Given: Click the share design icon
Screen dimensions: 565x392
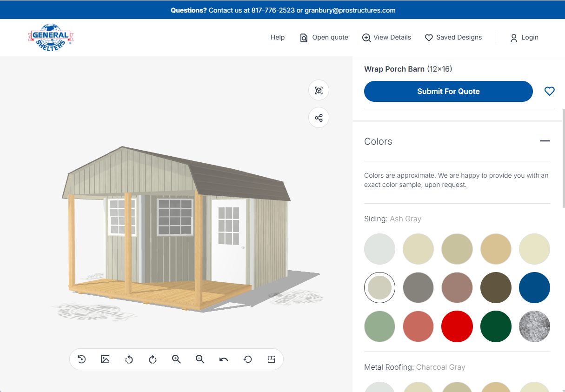Looking at the screenshot, I should coord(319,118).
